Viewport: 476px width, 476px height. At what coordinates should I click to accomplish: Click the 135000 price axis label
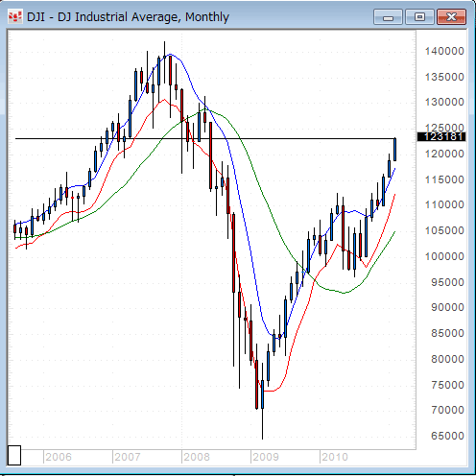coord(444,77)
